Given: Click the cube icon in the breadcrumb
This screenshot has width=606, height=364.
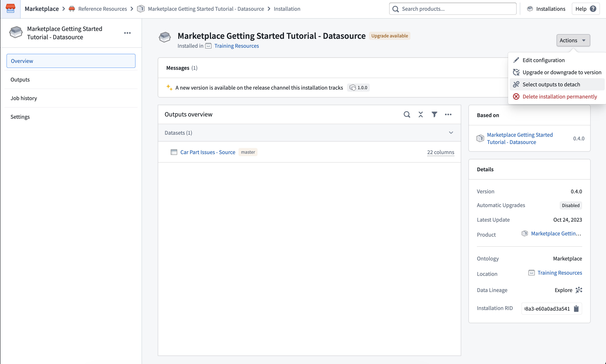Looking at the screenshot, I should click(141, 9).
